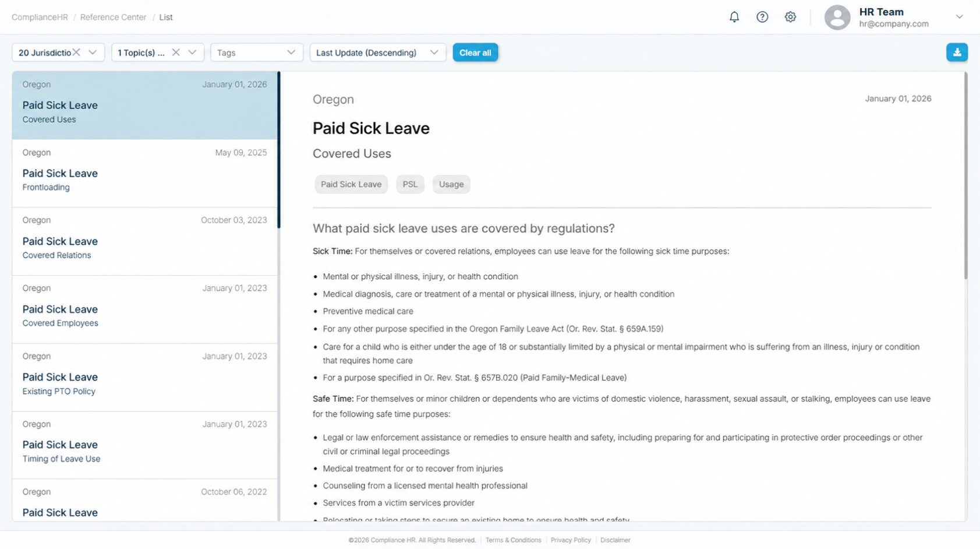Click the download icon button
The width and height of the screenshot is (980, 549).
957,52
